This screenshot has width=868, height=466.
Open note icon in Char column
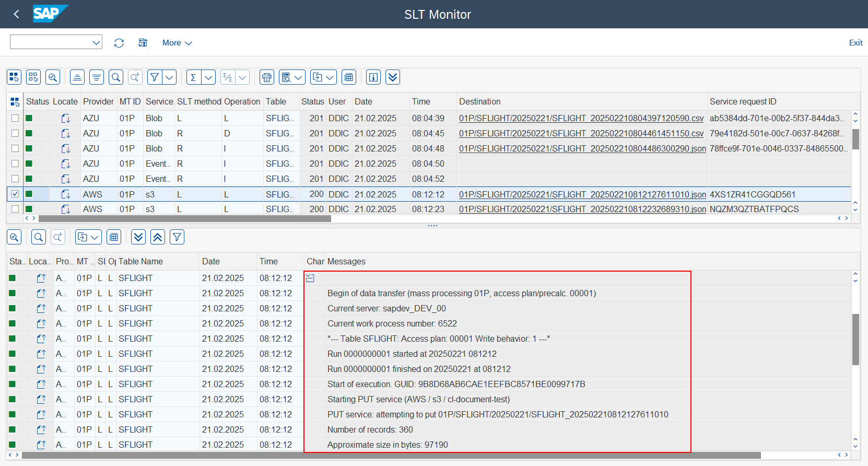[310, 278]
